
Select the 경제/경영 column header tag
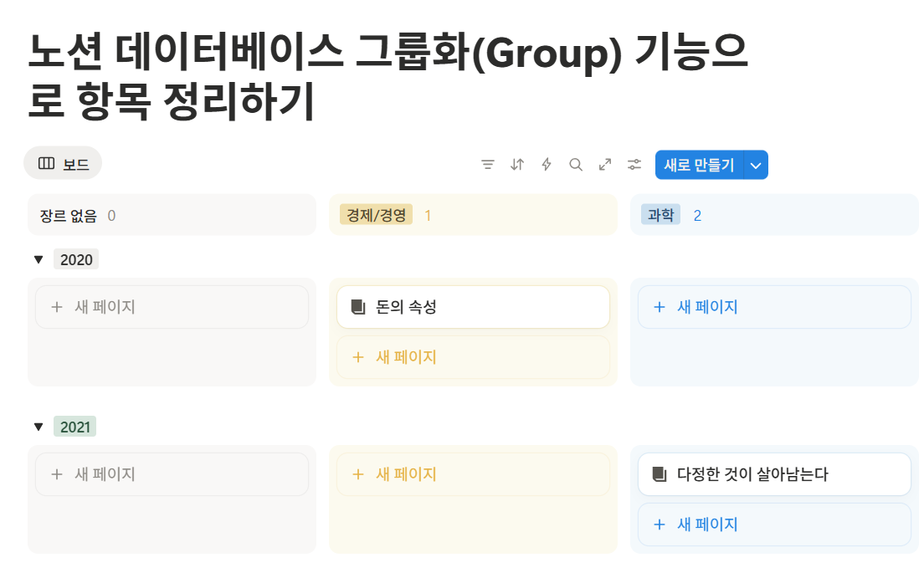[x=375, y=214]
